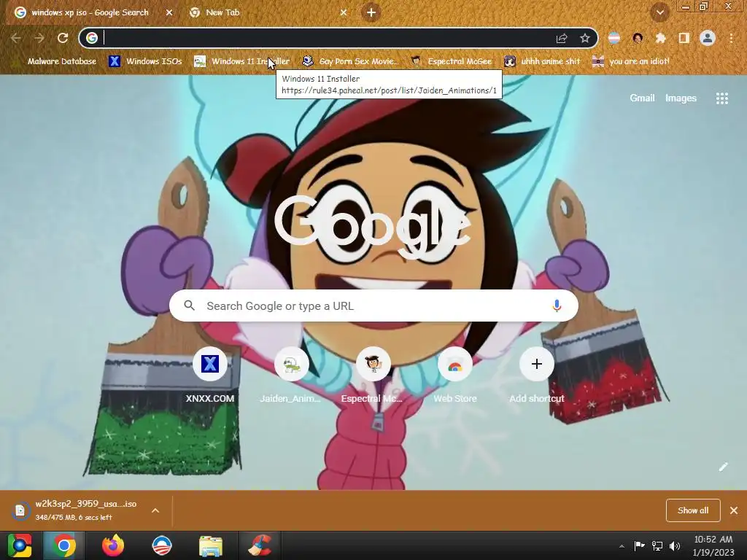747x560 pixels.
Task: Open CCleaner from taskbar
Action: 260,545
